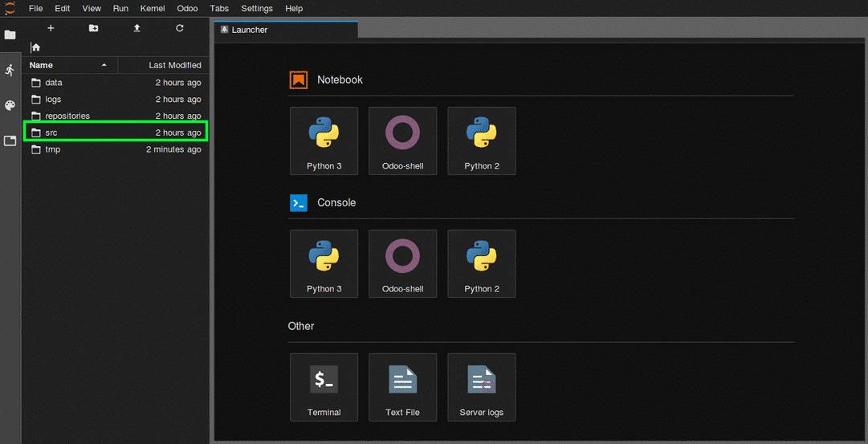This screenshot has height=444, width=868.
Task: Launch a Python 2 notebook
Action: tap(482, 141)
